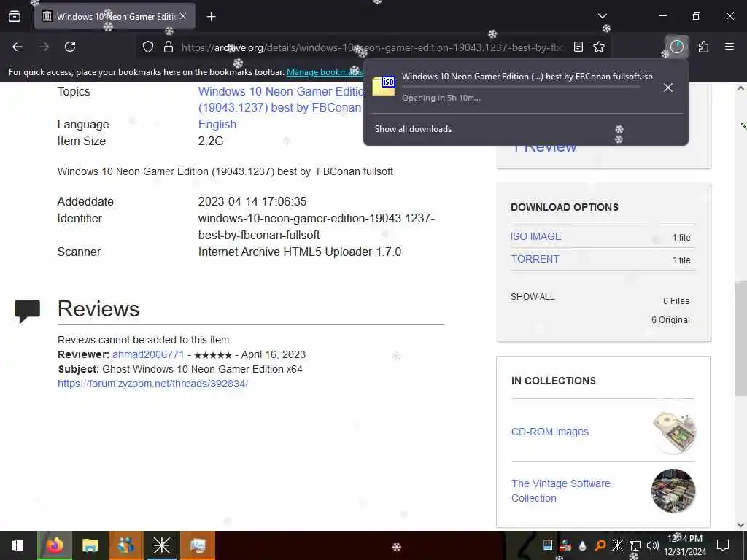Open a new tab with plus button
This screenshot has width=747, height=560.
tap(211, 17)
